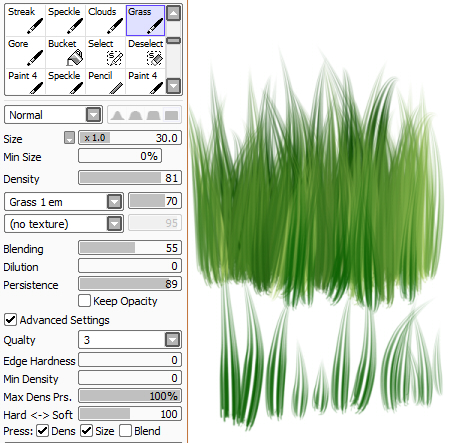The width and height of the screenshot is (457, 443).
Task: Click the Persistence slider showing 89
Action: click(x=130, y=284)
